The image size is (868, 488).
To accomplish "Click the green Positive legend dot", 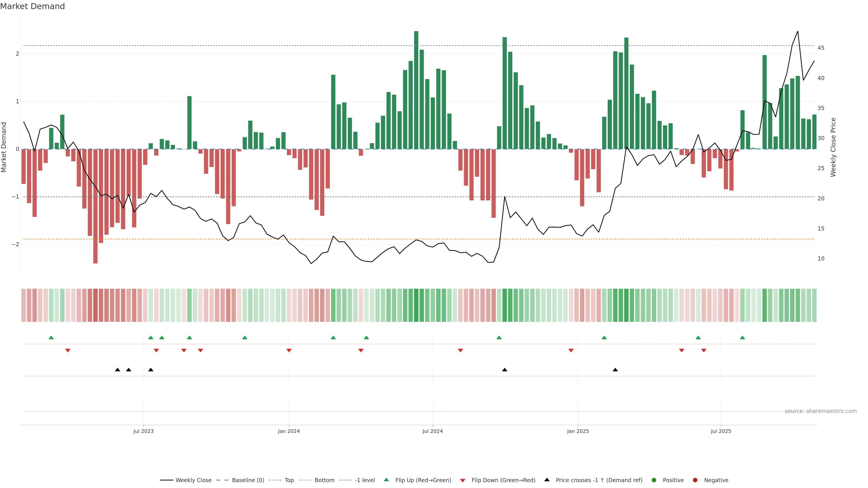I will [x=654, y=480].
